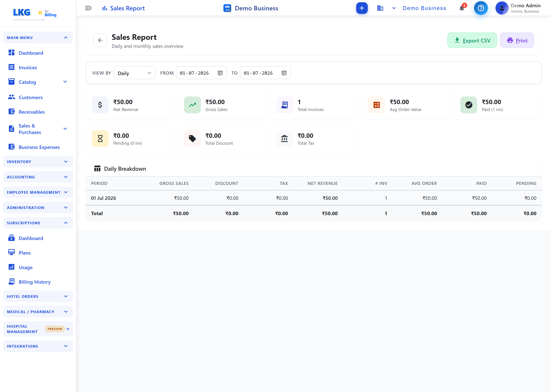Open the Subscriptions Dashboard item
This screenshot has width=551, height=392.
(31, 238)
